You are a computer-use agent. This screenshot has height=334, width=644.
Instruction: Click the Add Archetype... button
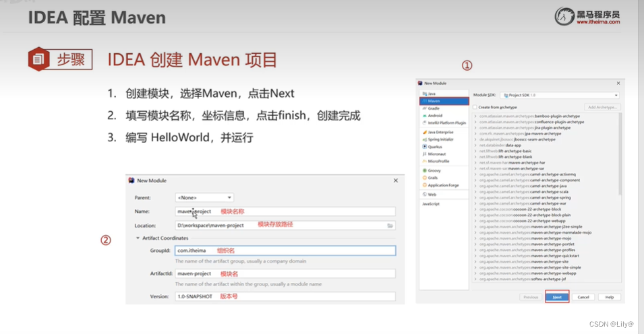tap(602, 107)
